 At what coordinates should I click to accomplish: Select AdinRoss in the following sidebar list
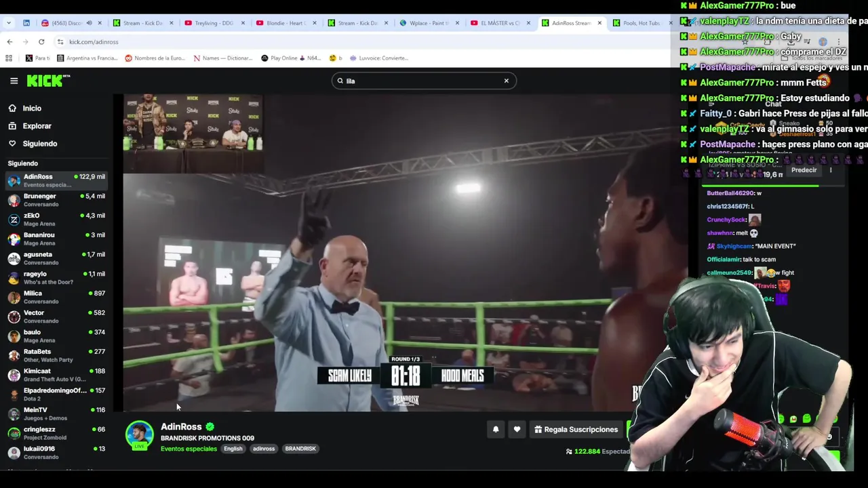(57, 180)
